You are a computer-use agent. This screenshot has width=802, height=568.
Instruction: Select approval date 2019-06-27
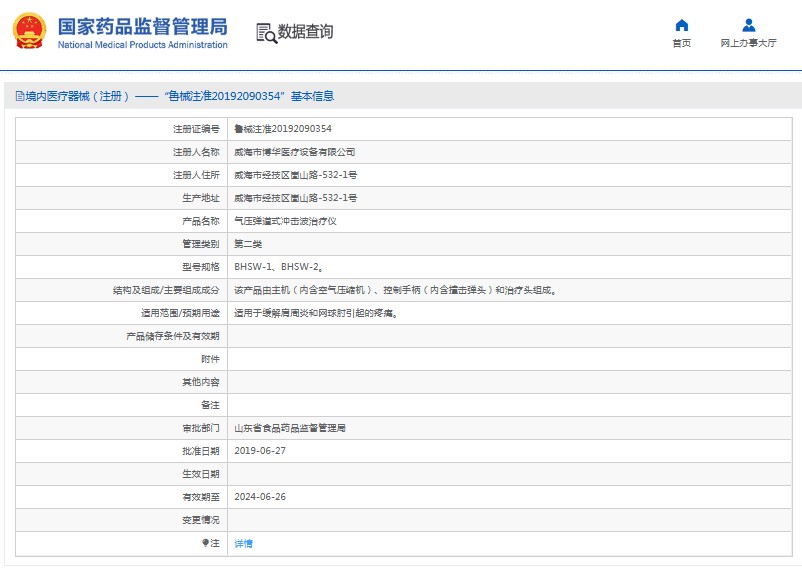[260, 451]
